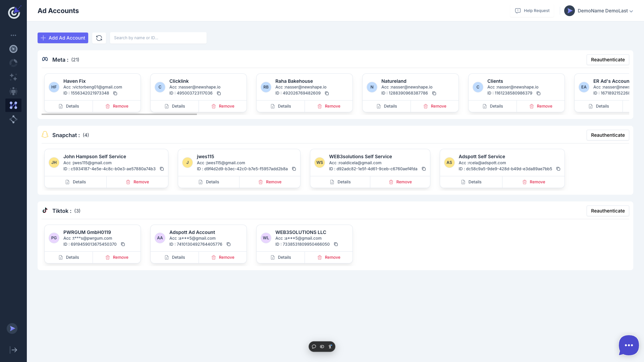644x362 pixels.
Task: Open the chat bubble support widget
Action: point(629,345)
